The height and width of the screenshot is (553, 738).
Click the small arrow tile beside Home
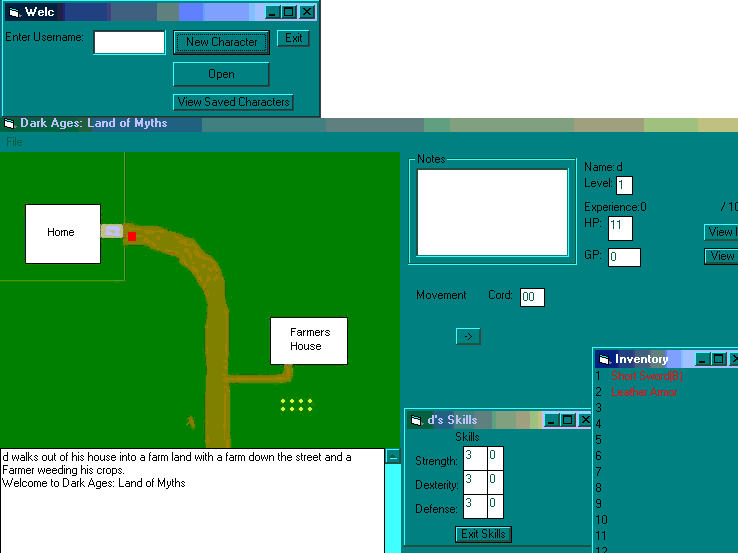pos(112,231)
